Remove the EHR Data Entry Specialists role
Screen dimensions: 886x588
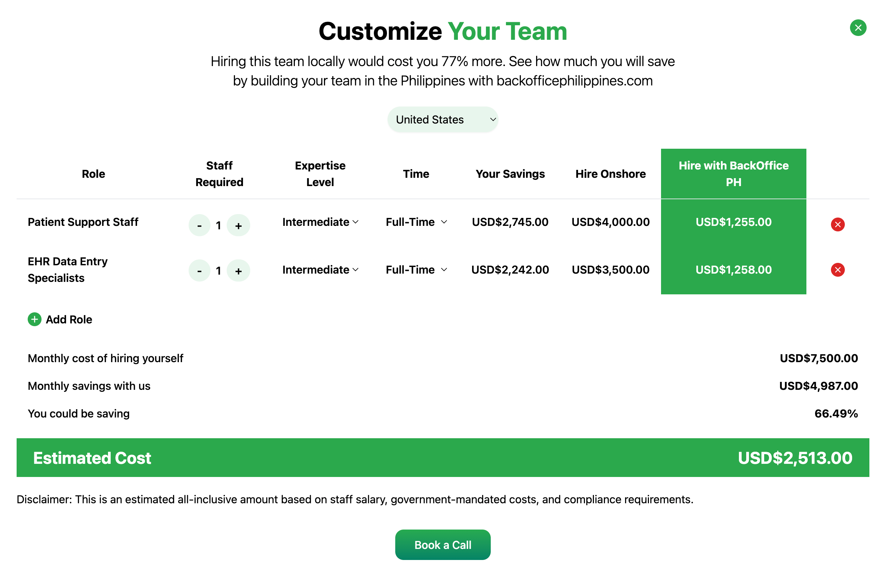837,270
